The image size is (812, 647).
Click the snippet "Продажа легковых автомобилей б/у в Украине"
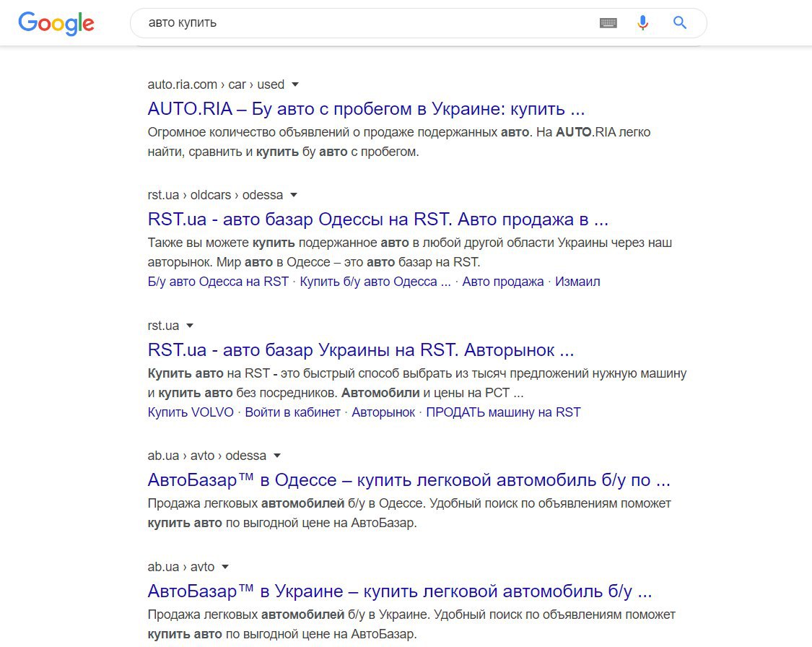[x=411, y=624]
